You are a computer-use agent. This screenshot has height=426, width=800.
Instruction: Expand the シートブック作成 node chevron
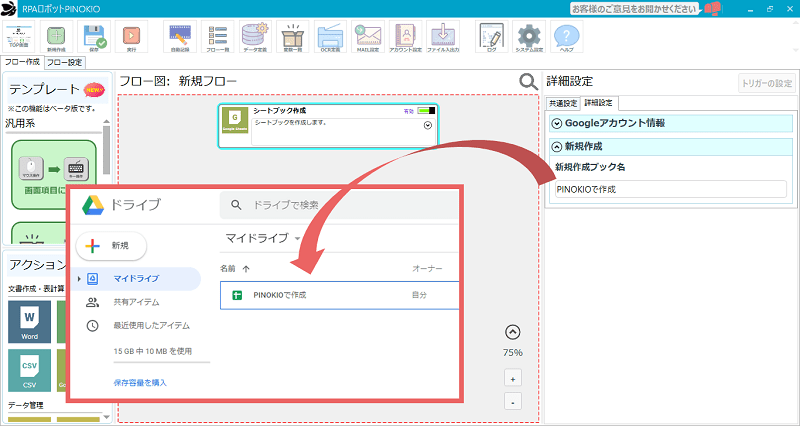pos(428,126)
